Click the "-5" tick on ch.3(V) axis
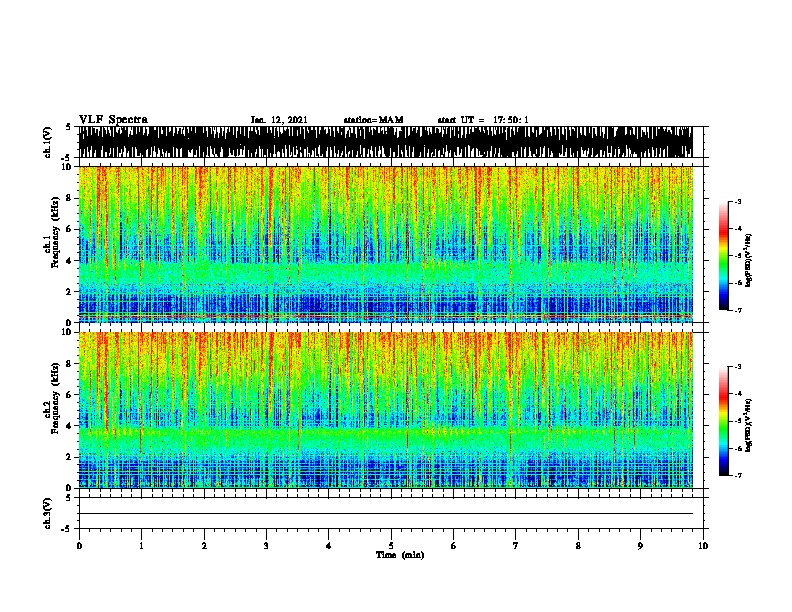The height and width of the screenshot is (612, 792). coord(66,529)
